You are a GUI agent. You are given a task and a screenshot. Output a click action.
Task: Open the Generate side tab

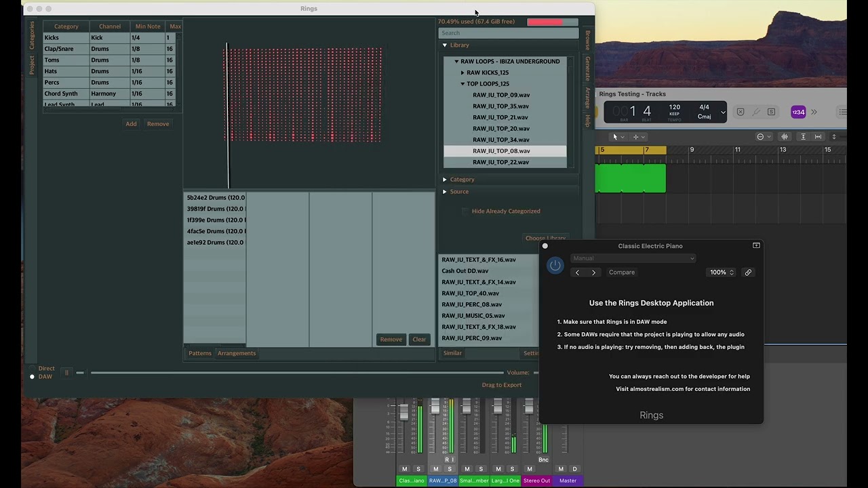coord(587,68)
